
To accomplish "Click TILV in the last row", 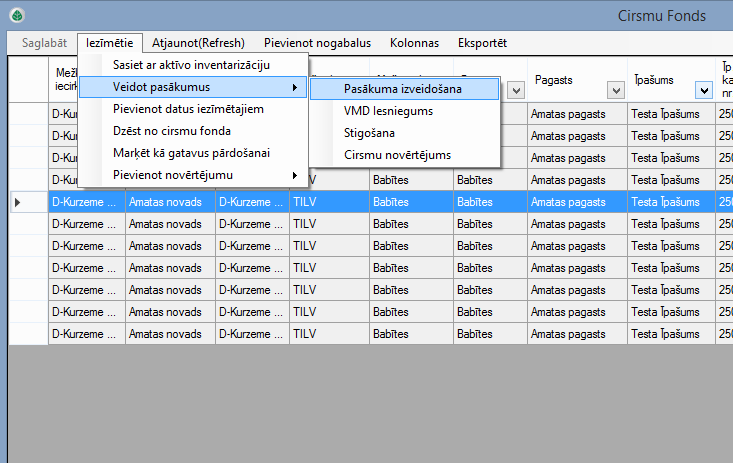I will click(330, 334).
